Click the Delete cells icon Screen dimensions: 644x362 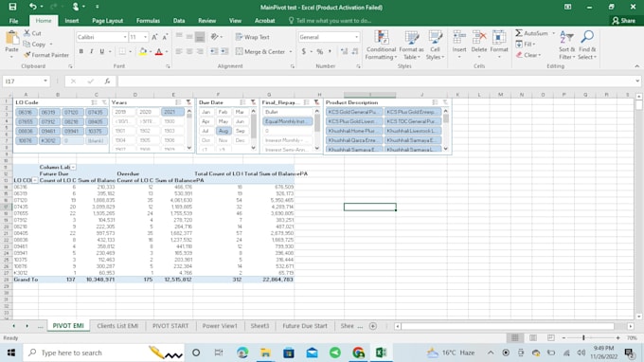coord(479,38)
